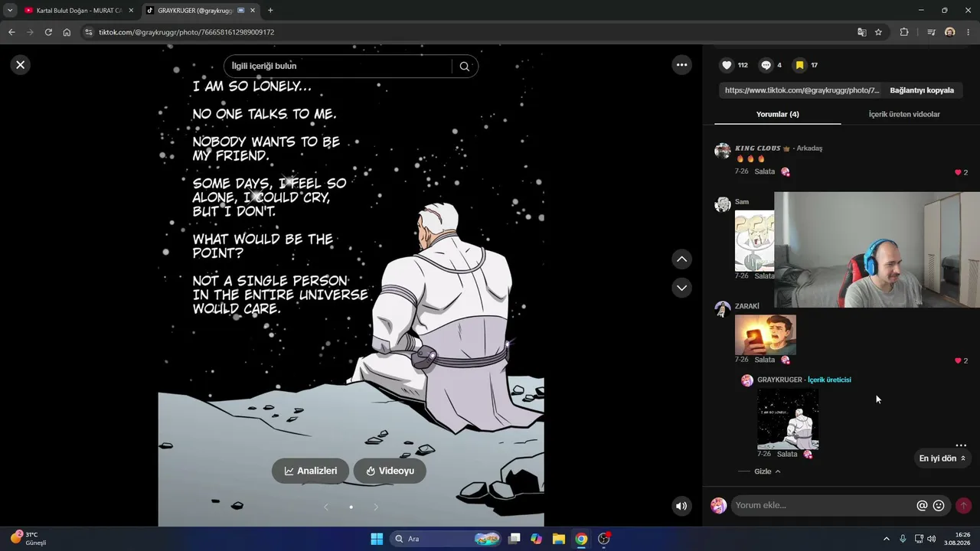Screen dimensions: 980x551
Task: Open the Chrome three-dot menu
Action: (x=969, y=32)
